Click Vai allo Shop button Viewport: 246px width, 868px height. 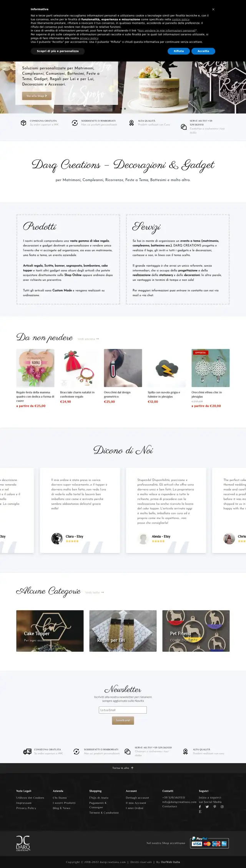tap(37, 96)
